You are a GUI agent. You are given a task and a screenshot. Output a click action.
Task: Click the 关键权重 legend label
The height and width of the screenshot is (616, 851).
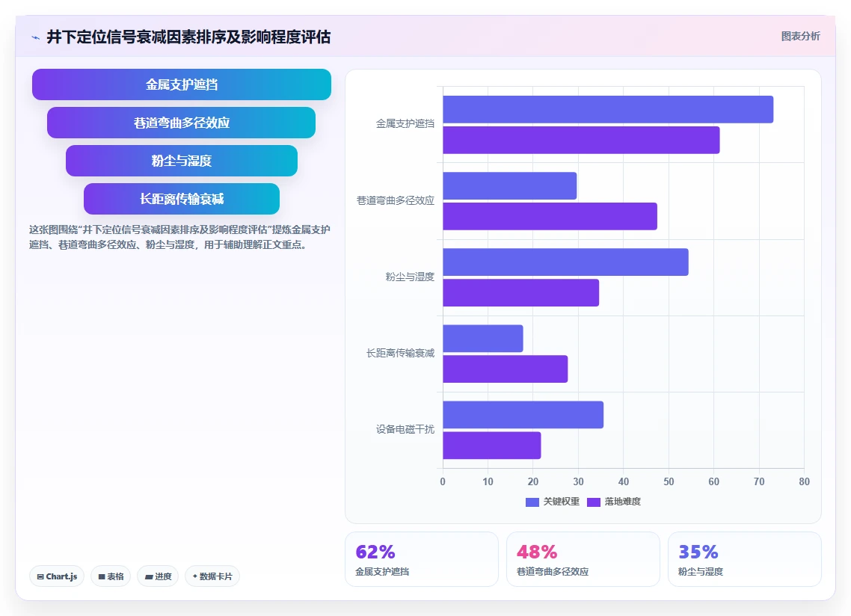coord(562,502)
